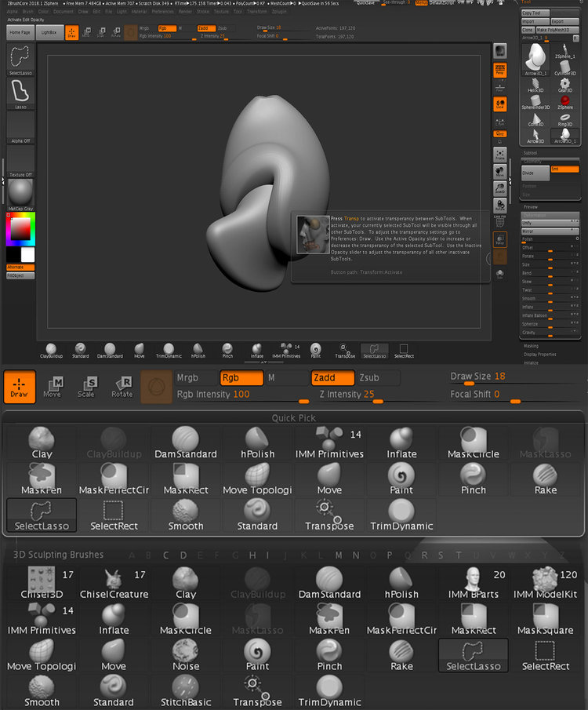Viewport: 588px width, 710px height.
Task: Open the Alpha Off picker
Action: pyautogui.click(x=20, y=128)
